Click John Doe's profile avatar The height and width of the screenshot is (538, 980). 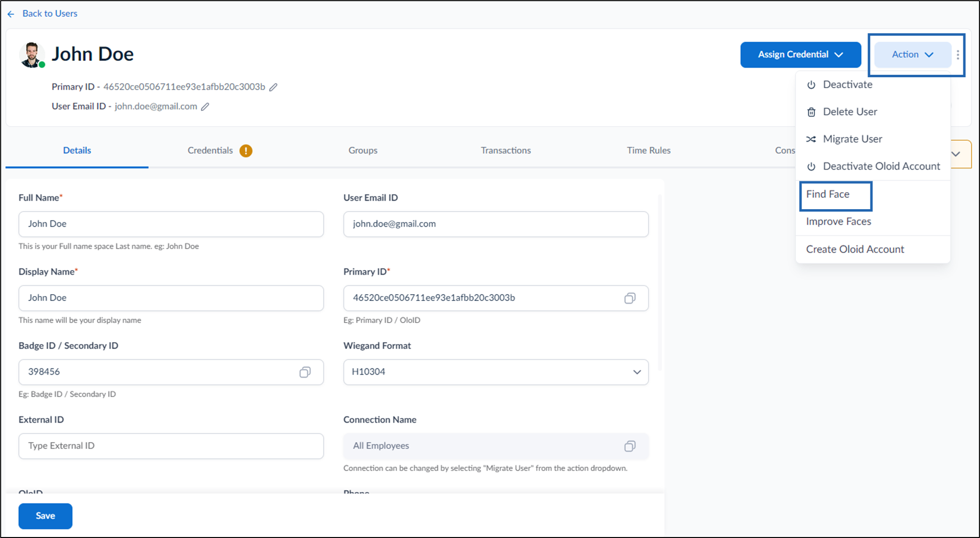pos(32,55)
